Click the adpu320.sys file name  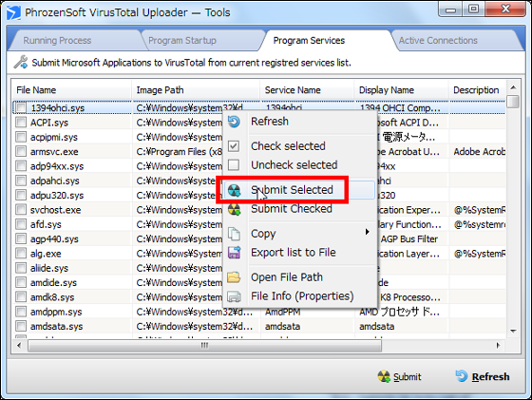[x=57, y=196]
